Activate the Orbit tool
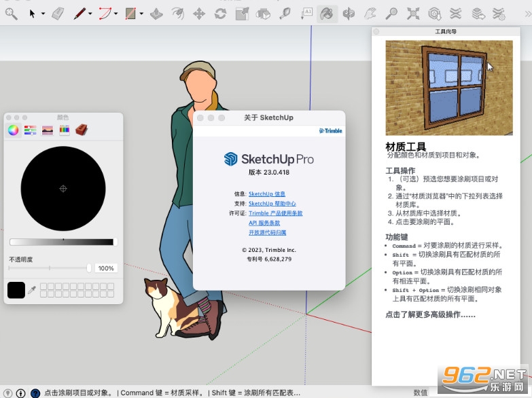 click(x=349, y=14)
